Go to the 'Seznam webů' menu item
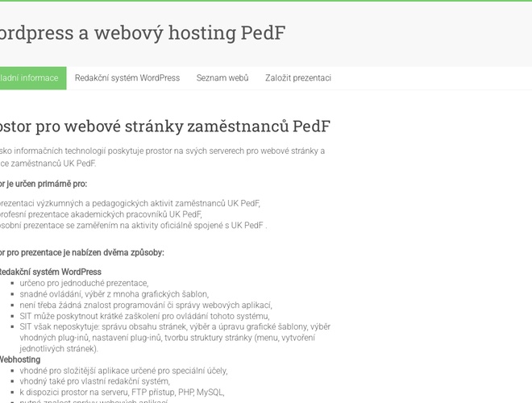The image size is (532, 403). (x=222, y=78)
